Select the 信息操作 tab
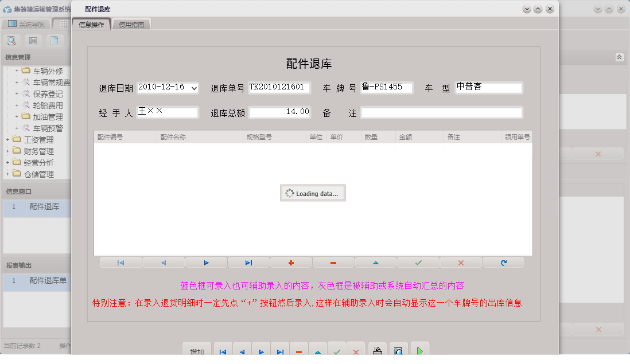630x364 pixels. (x=92, y=24)
